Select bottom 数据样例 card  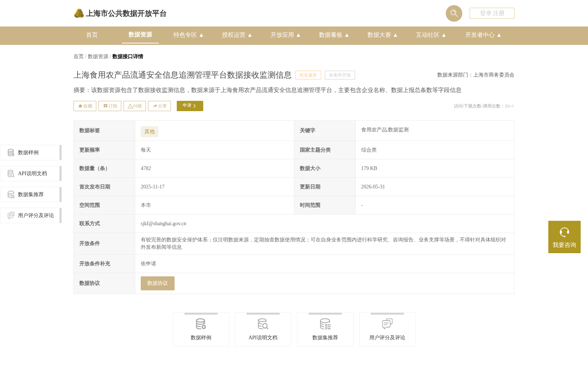pos(201,330)
